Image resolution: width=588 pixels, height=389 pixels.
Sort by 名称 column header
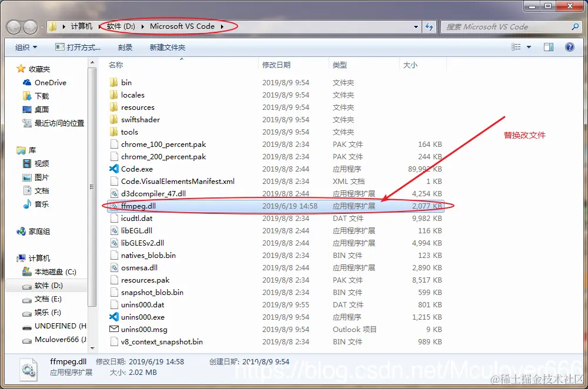[115, 65]
